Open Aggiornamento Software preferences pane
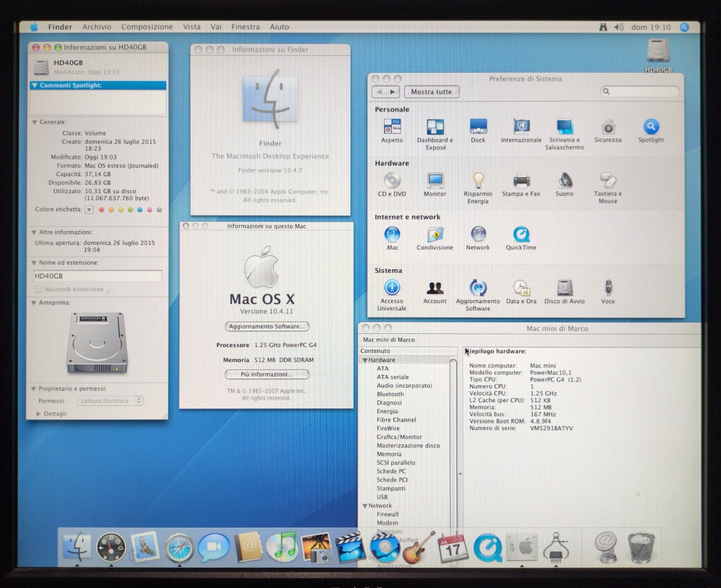Screen dimensions: 721x588 [x=478, y=295]
